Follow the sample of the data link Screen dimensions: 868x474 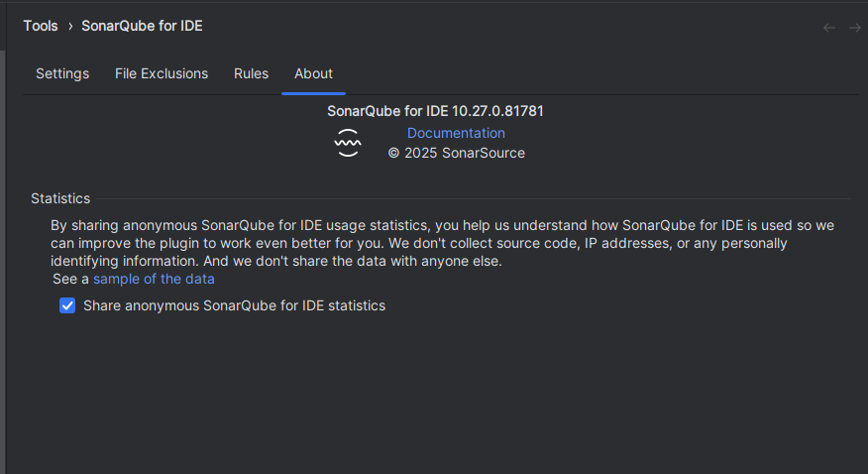pyautogui.click(x=154, y=279)
